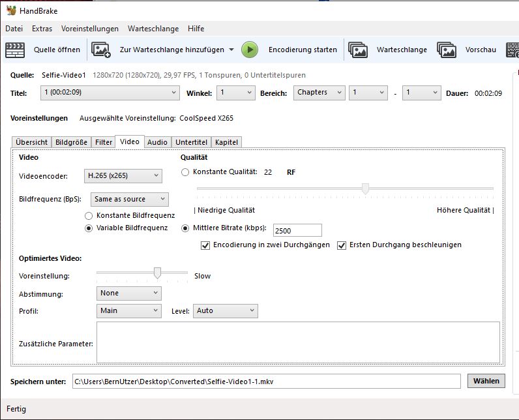Click the Wählen browse button
This screenshot has height=420, width=519.
pos(486,381)
